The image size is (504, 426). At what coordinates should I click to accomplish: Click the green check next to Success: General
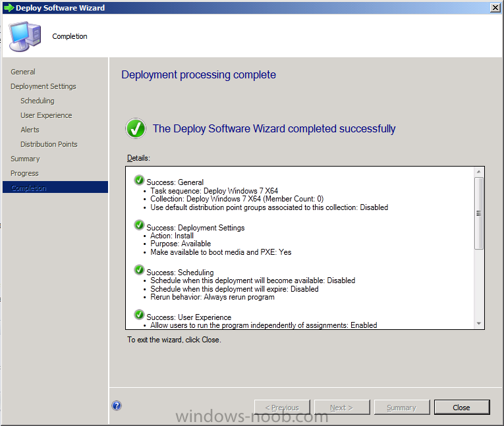click(x=139, y=180)
